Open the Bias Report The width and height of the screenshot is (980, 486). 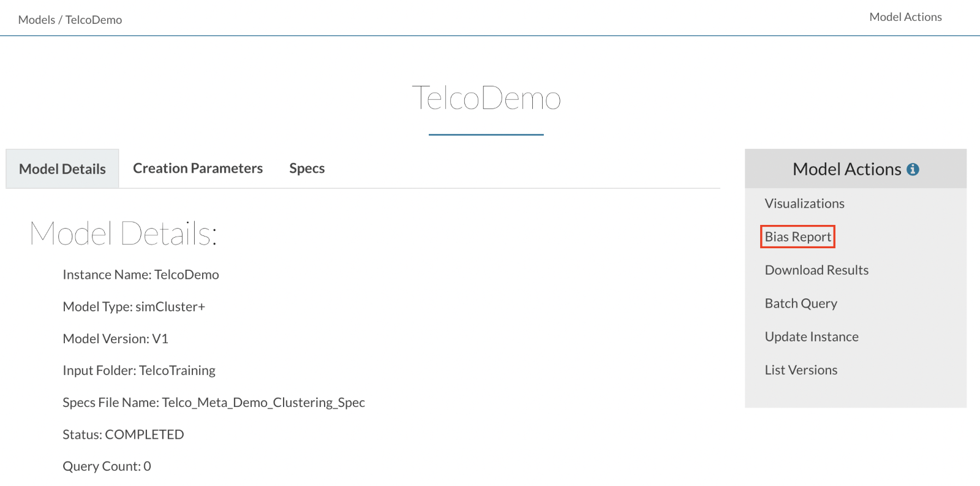pyautogui.click(x=797, y=237)
